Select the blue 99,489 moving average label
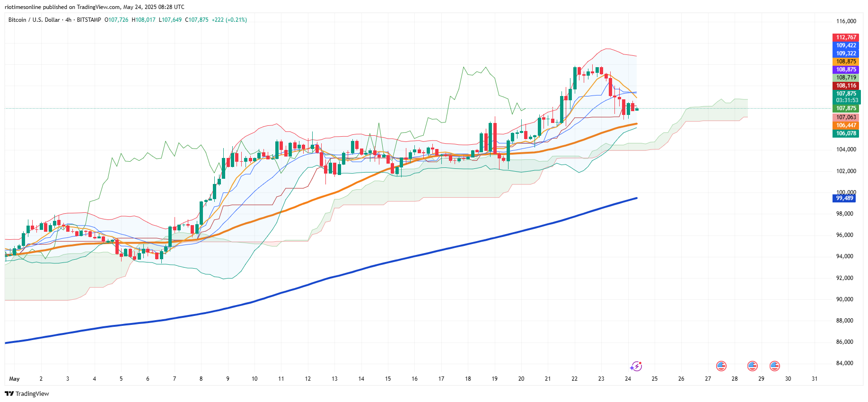Viewport: 868px width, 402px height. (844, 198)
